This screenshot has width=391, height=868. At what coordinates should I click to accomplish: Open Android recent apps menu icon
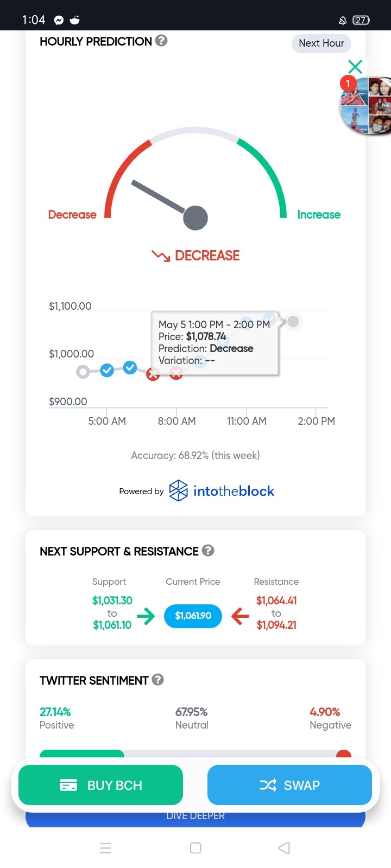105,848
